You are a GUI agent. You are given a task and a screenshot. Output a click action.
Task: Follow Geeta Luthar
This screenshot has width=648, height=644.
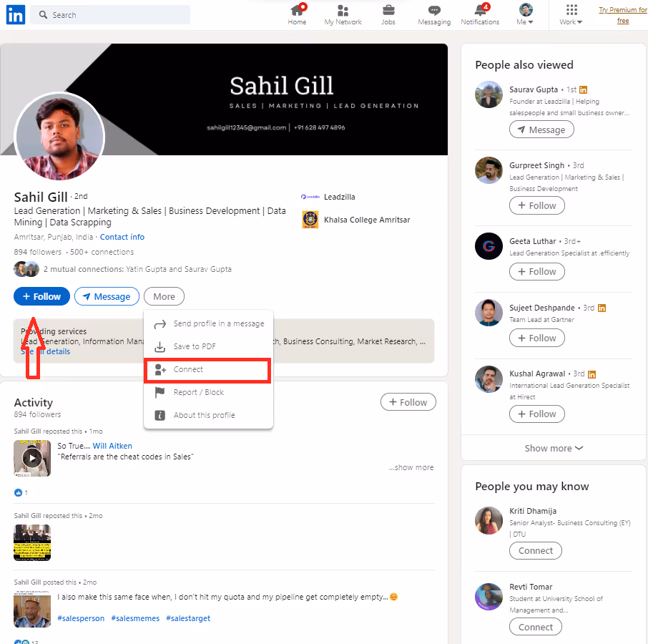[x=537, y=272]
